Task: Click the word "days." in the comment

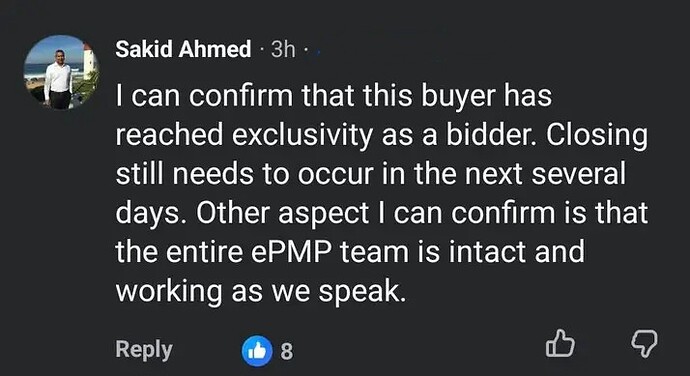Action: (151, 214)
